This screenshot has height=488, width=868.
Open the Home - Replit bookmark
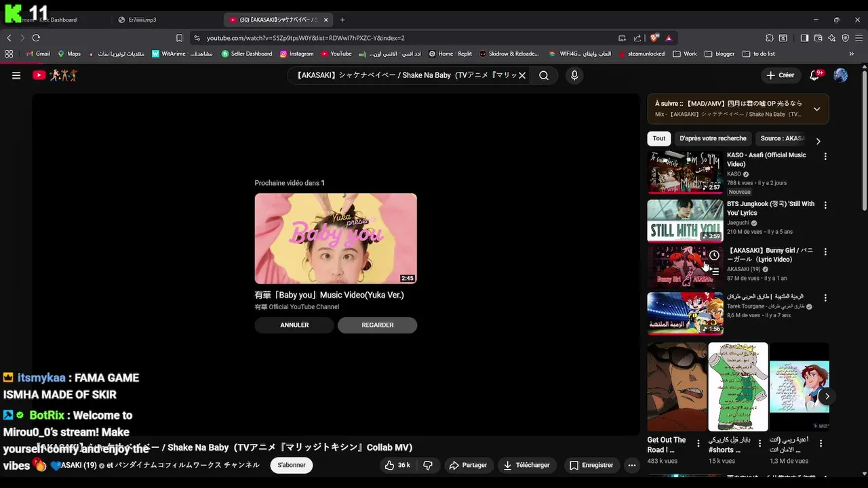pos(450,54)
